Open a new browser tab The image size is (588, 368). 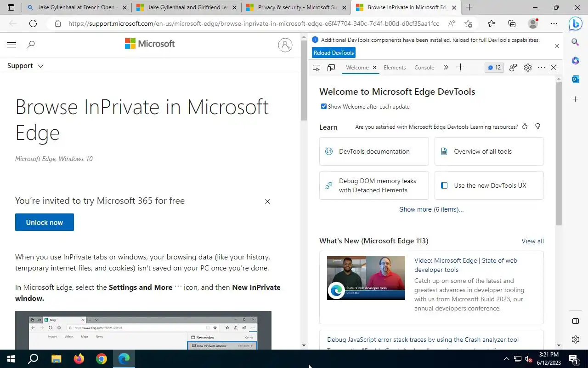click(x=469, y=7)
